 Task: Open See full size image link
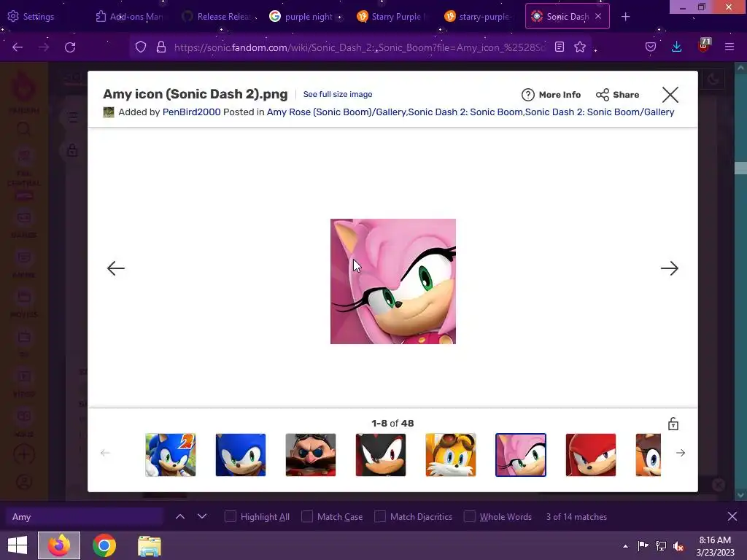338,94
